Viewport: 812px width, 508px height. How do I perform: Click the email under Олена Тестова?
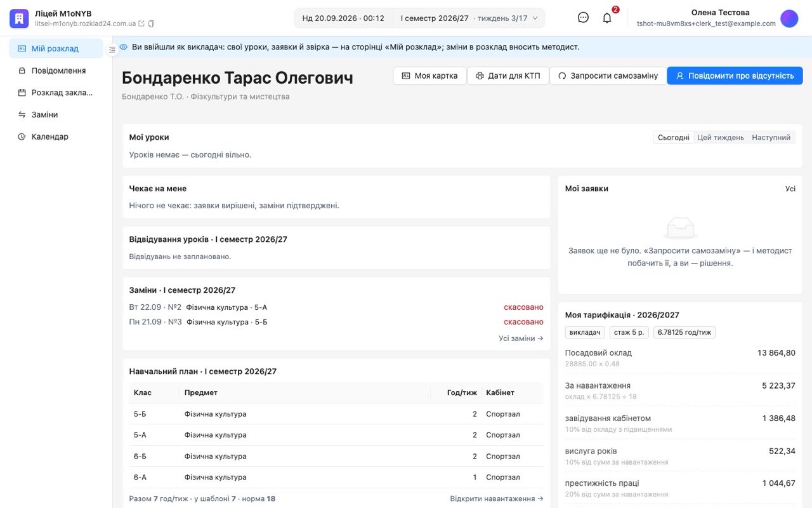tap(706, 23)
